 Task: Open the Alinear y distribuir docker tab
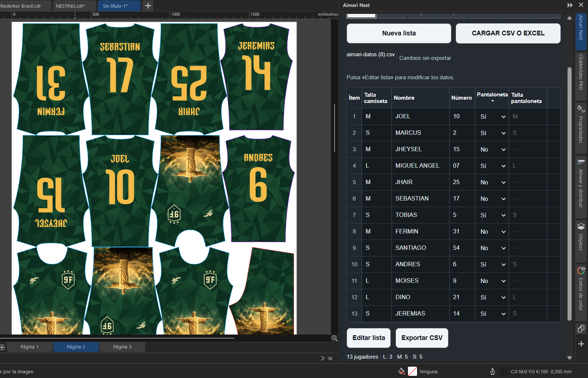click(x=581, y=187)
